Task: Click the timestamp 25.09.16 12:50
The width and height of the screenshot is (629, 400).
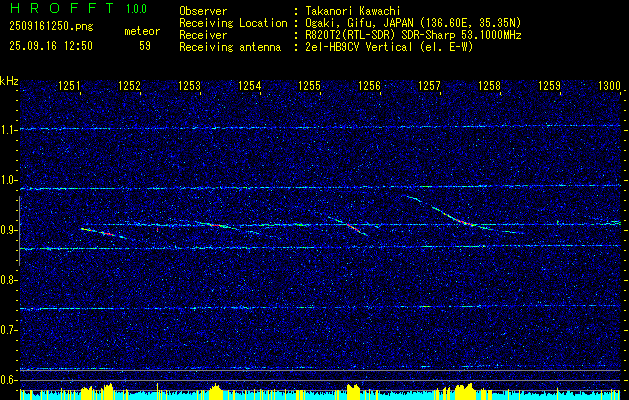Action: (x=51, y=46)
